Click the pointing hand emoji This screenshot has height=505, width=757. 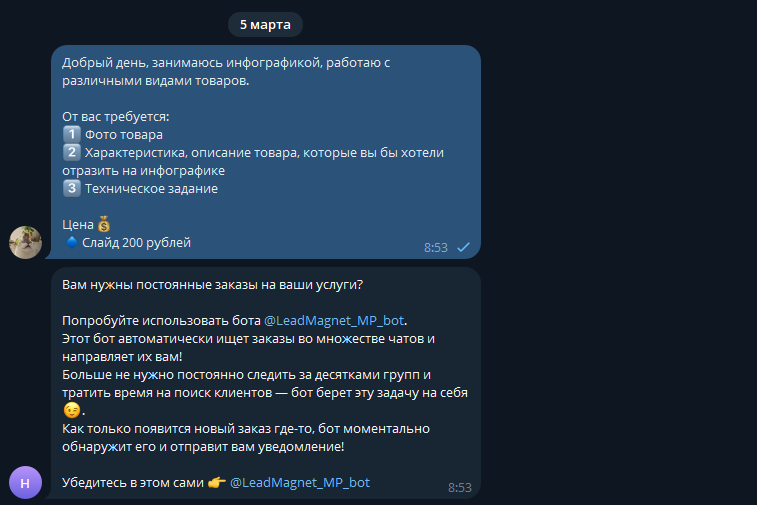[217, 482]
